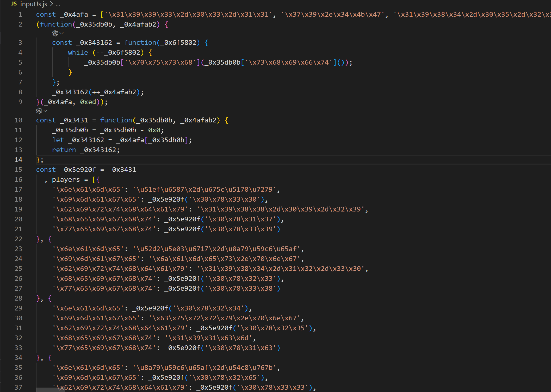Viewport: 551px width, 392px height.
Task: Click the 0x0 literal on line 11
Action: [x=154, y=130]
